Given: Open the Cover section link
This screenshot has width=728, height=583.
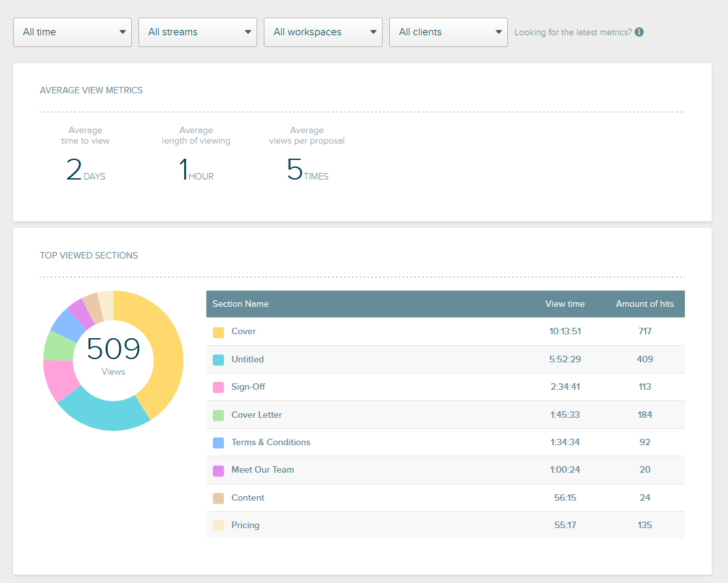Looking at the screenshot, I should (242, 332).
